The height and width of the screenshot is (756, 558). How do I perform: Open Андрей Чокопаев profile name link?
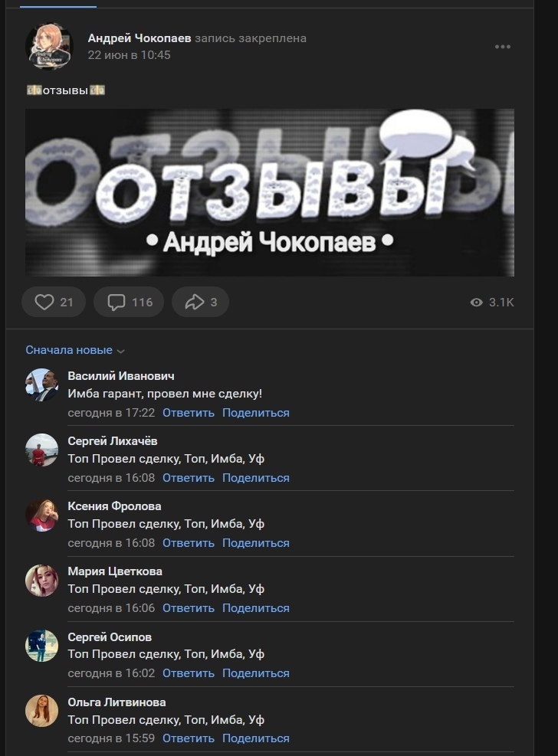click(x=139, y=38)
